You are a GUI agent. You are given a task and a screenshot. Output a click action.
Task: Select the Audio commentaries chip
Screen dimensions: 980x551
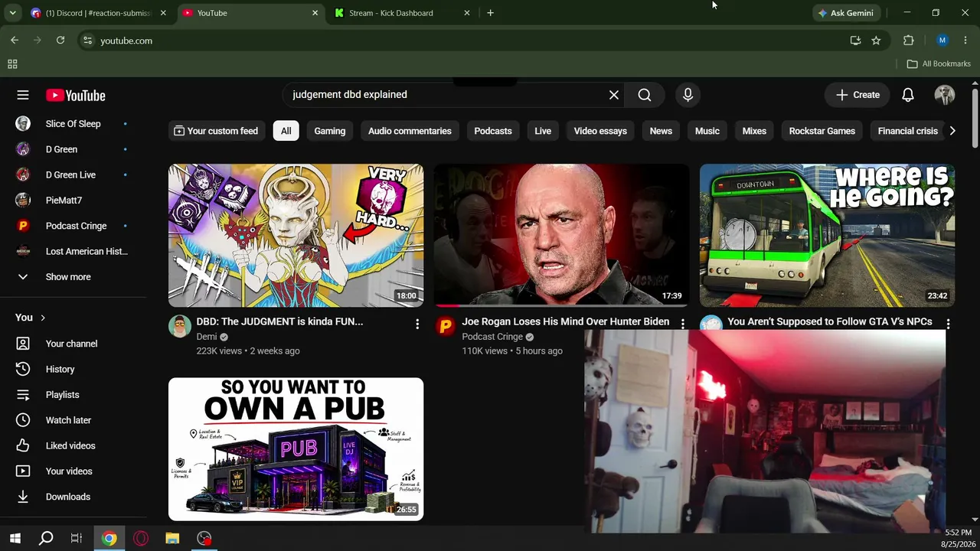click(x=410, y=131)
